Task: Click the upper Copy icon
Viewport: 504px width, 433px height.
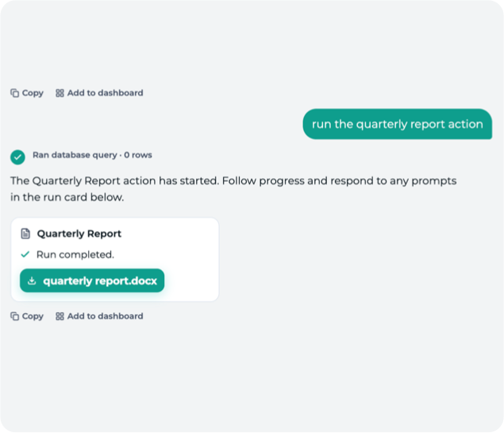Action: 14,93
